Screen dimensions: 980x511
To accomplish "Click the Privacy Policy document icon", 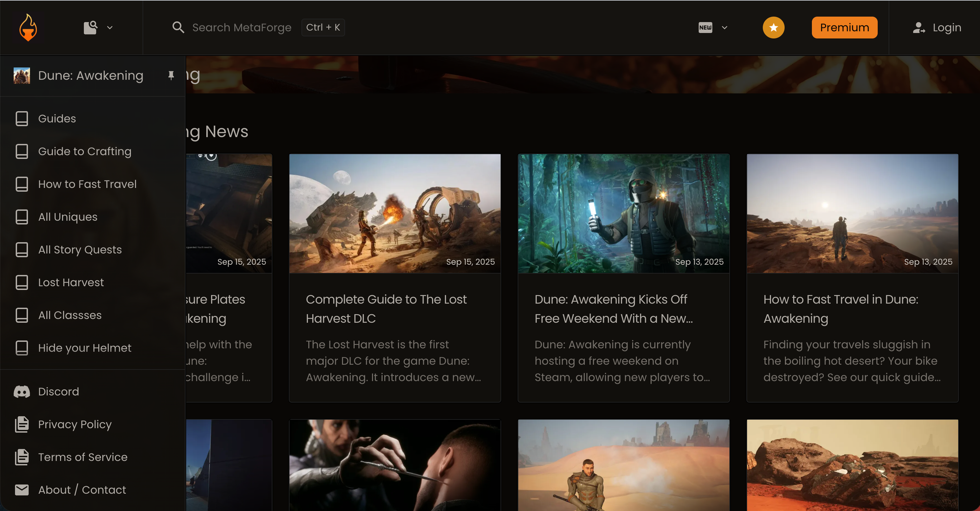I will point(22,425).
